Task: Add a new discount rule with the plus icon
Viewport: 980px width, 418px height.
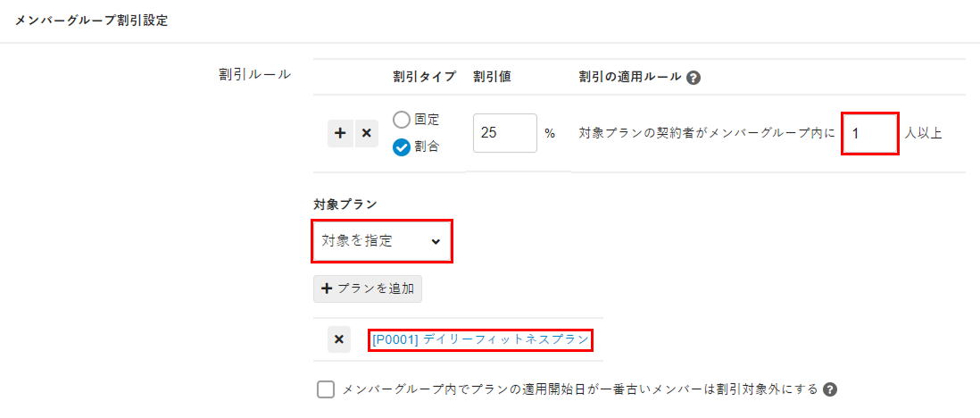Action: tap(339, 134)
